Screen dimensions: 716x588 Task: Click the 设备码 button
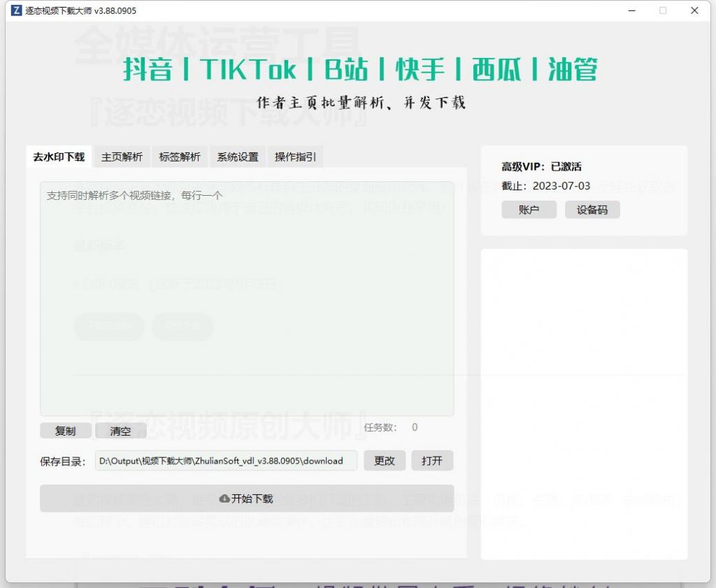click(592, 210)
